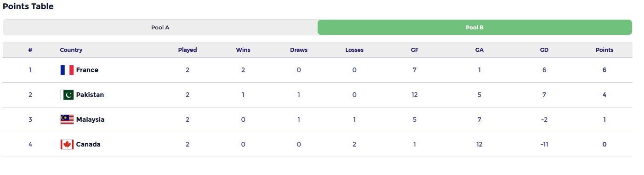Click the Losses column header
Screen dimensions: 644x175
click(x=354, y=50)
